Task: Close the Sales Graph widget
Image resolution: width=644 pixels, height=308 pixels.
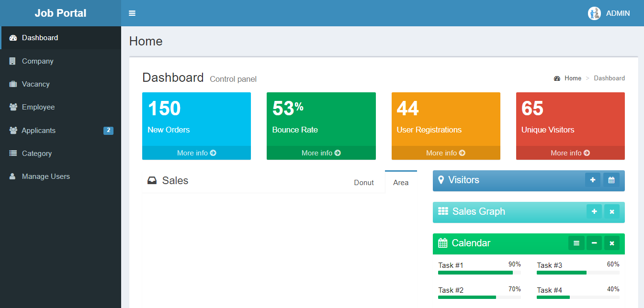Action: tap(612, 211)
